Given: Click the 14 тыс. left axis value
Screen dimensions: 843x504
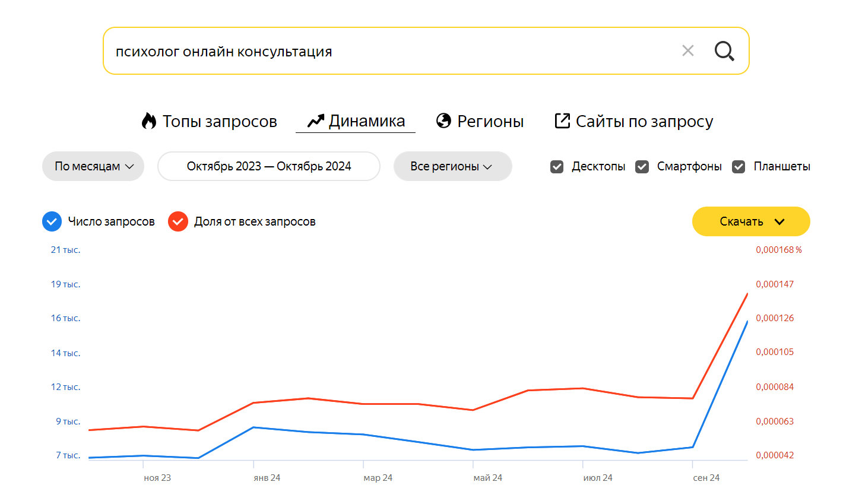Looking at the screenshot, I should tap(65, 353).
